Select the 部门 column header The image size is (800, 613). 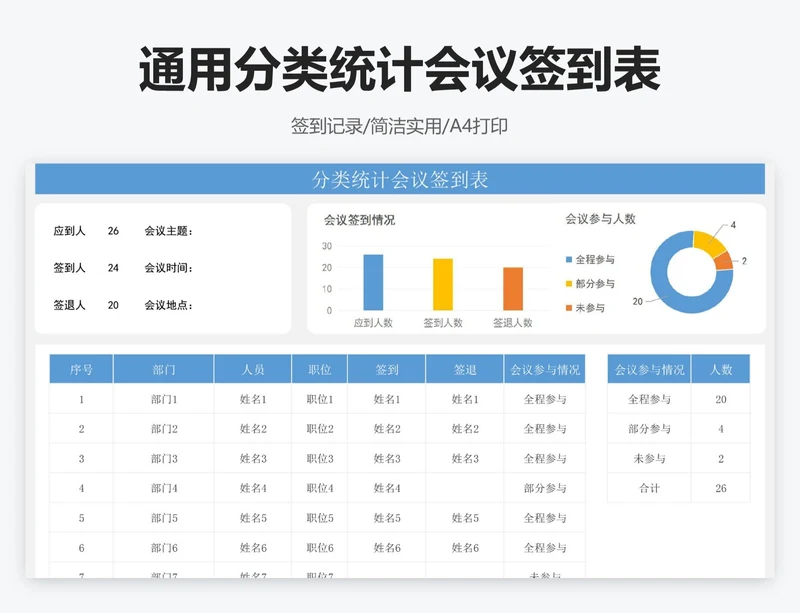pyautogui.click(x=164, y=369)
